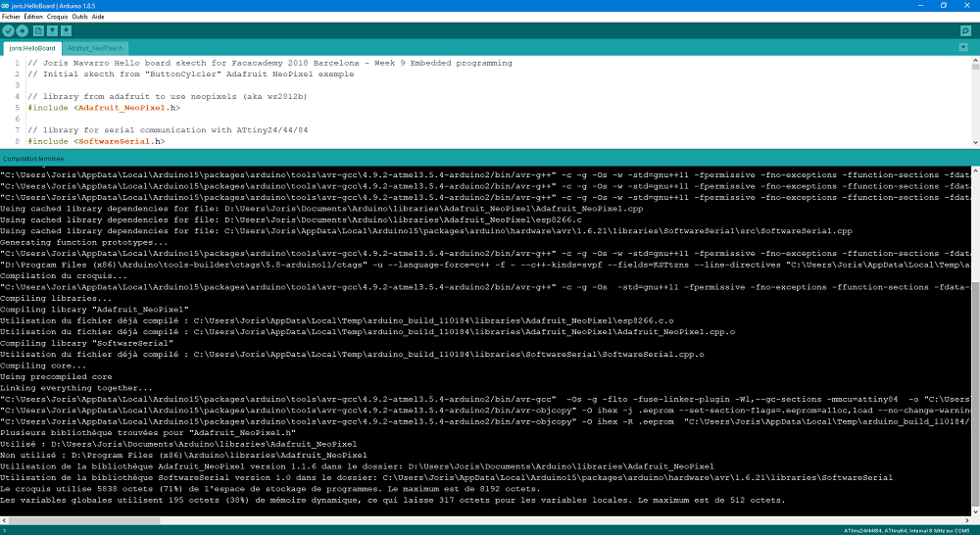Click "Using precompiled core" console line

point(56,377)
